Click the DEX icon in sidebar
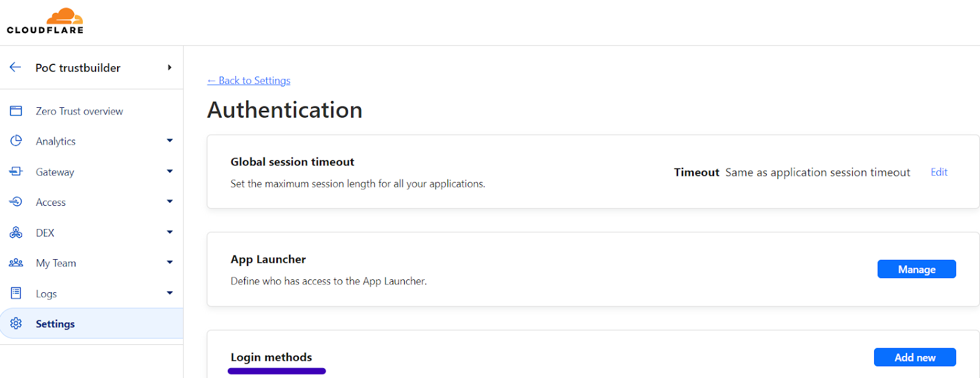The image size is (980, 378). [16, 232]
